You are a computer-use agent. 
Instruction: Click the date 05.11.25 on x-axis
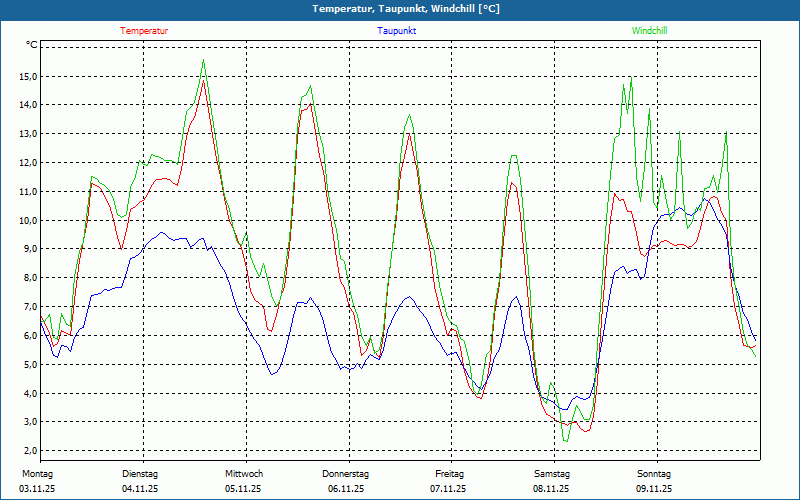243,489
